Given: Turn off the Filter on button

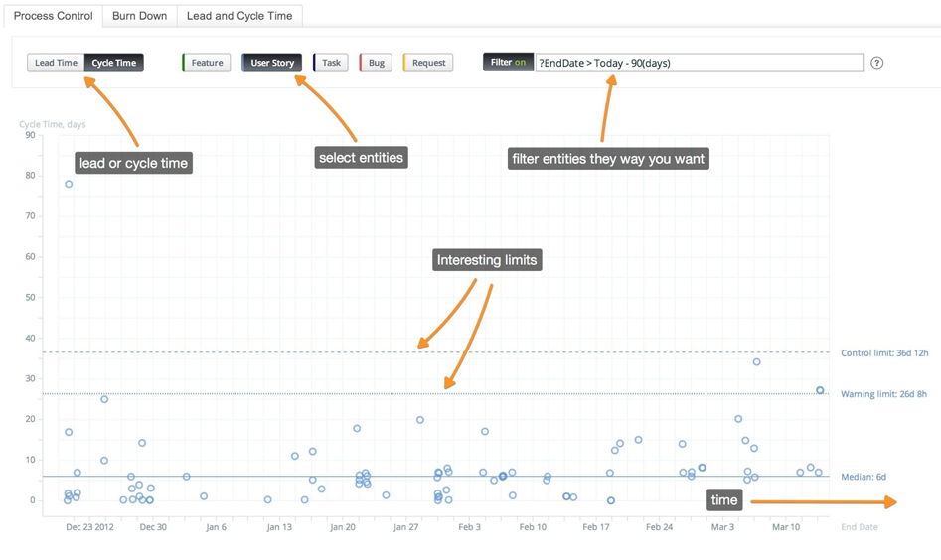Looking at the screenshot, I should pyautogui.click(x=508, y=63).
